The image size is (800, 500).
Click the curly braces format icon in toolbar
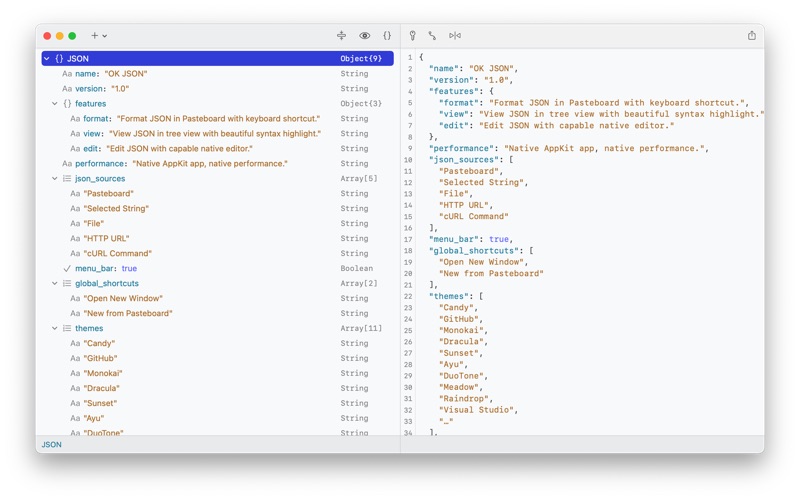point(387,36)
